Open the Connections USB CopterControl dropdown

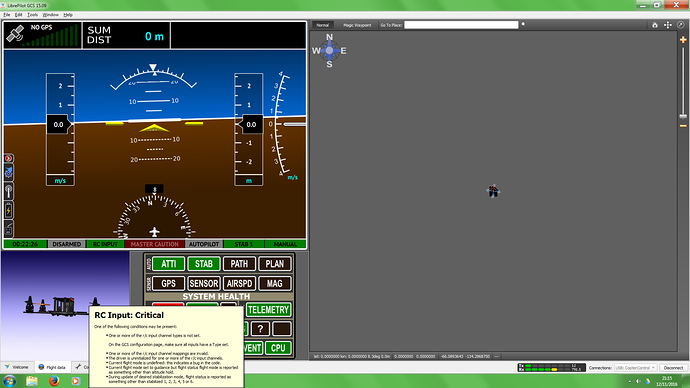click(635, 368)
